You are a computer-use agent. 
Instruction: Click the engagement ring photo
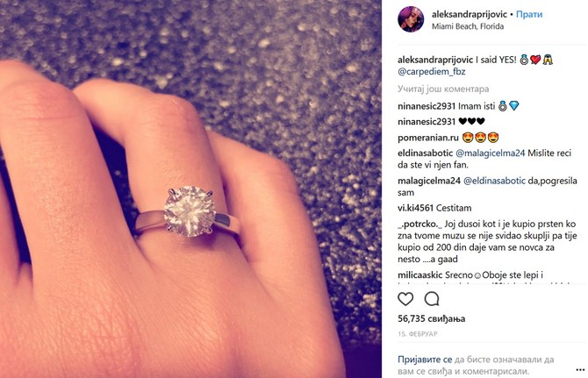point(190,189)
